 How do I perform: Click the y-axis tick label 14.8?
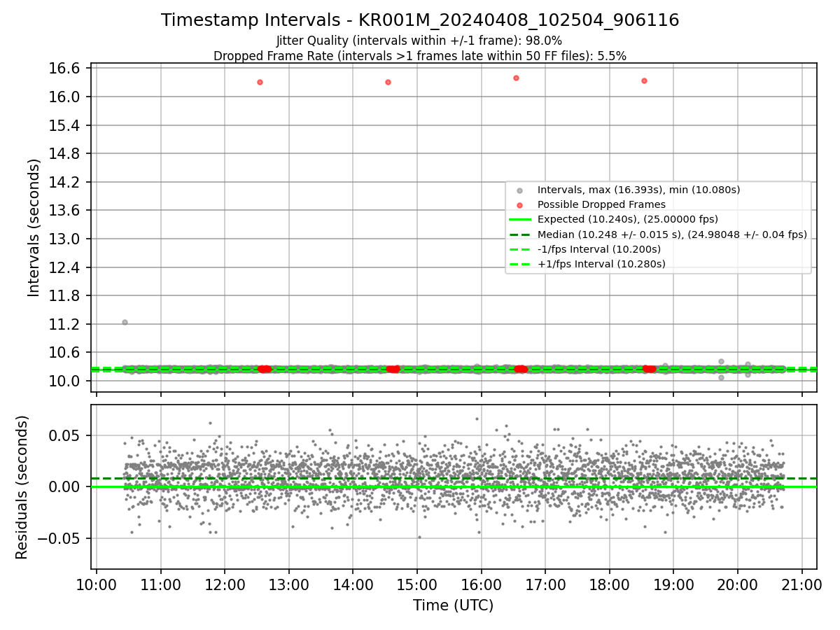65,153
